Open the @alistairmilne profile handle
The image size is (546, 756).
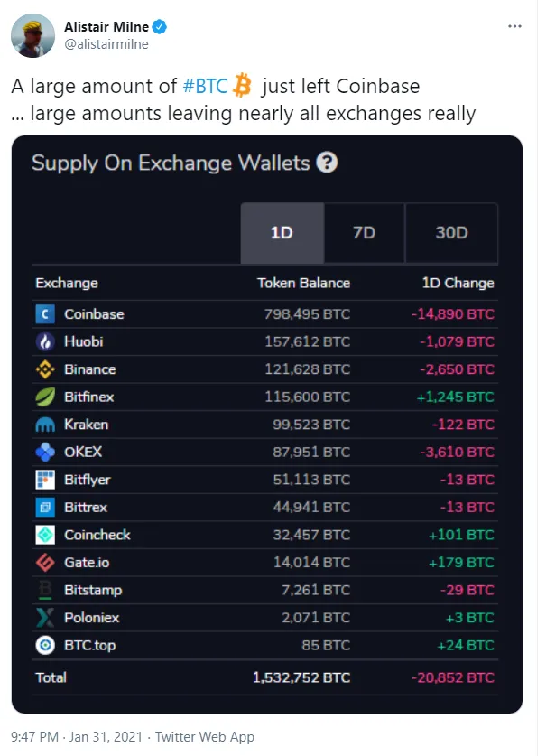pyautogui.click(x=106, y=43)
